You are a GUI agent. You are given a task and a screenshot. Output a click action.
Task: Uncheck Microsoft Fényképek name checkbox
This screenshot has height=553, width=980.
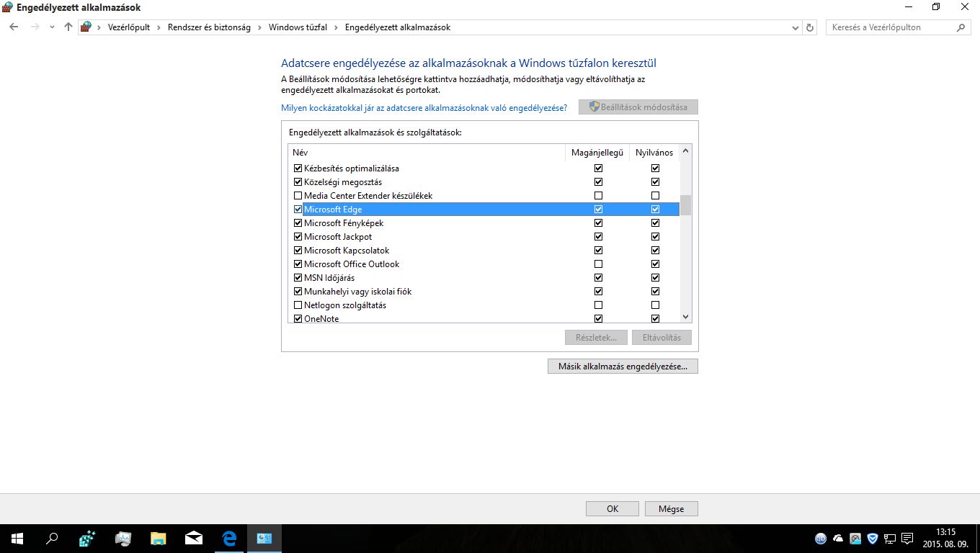click(298, 223)
